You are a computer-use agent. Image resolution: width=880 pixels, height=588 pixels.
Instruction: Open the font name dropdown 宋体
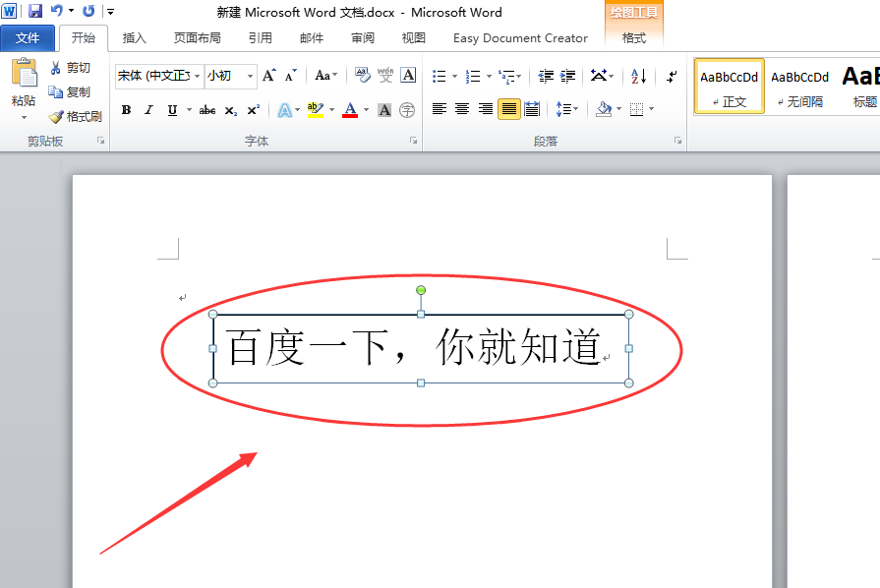pyautogui.click(x=197, y=76)
